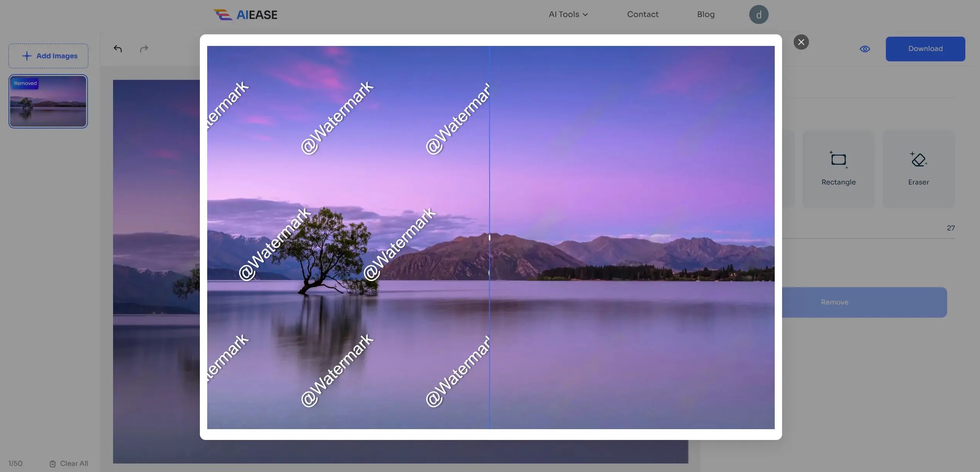The height and width of the screenshot is (472, 980).
Task: Click the redo arrow icon
Action: tap(143, 49)
